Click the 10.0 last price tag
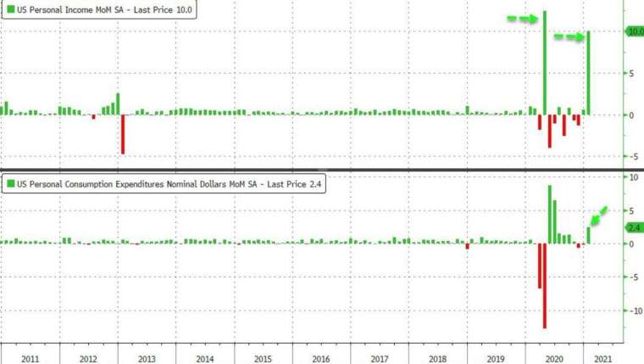Screen dimensions: 644x364 (635, 31)
